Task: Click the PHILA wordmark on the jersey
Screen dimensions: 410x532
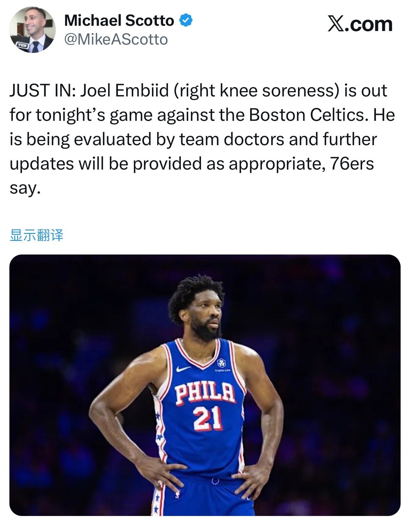Action: (x=205, y=394)
